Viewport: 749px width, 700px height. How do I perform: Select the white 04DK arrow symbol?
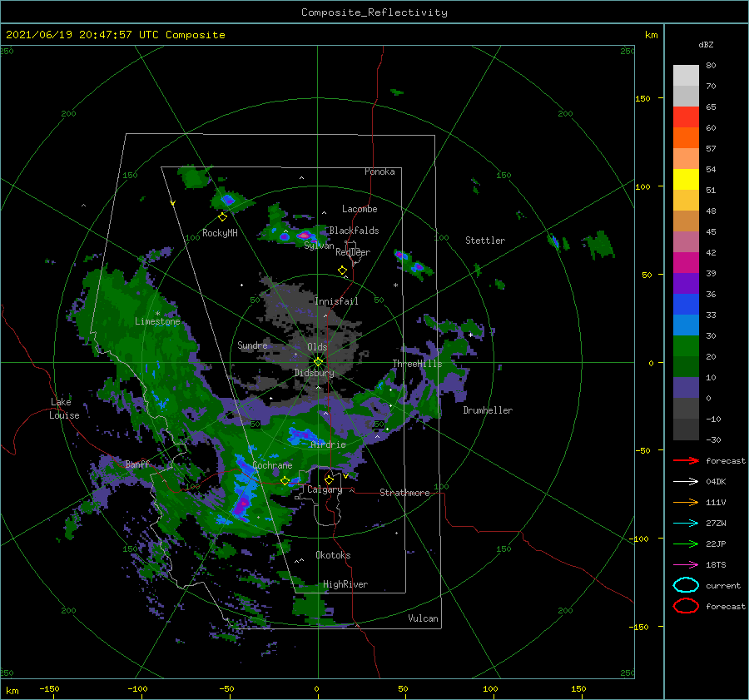coord(686,481)
